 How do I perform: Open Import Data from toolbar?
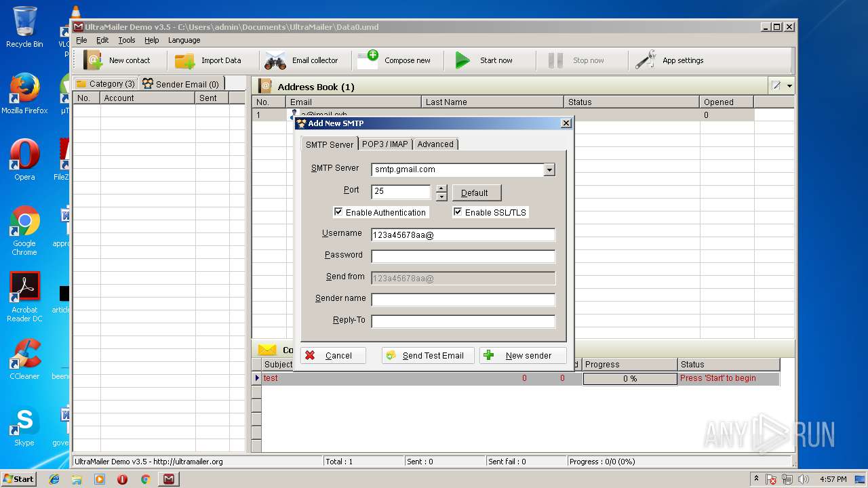(x=208, y=60)
